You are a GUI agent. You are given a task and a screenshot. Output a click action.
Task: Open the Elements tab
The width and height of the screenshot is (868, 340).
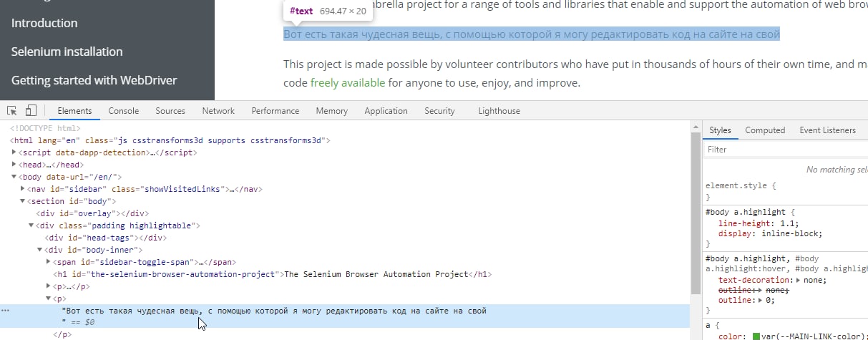tap(74, 111)
